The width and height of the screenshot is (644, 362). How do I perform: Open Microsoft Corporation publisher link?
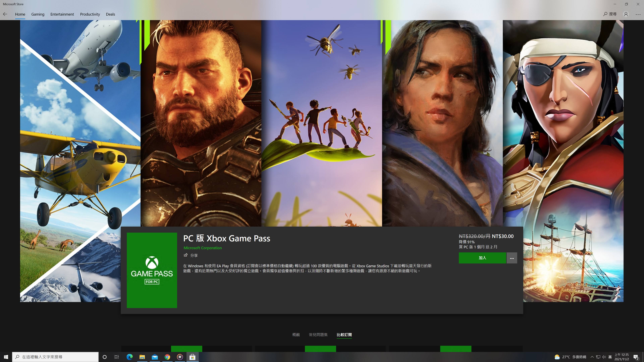click(x=202, y=248)
